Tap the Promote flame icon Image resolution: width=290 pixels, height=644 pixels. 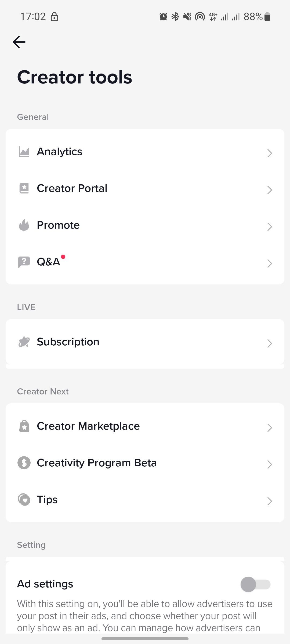tap(24, 225)
